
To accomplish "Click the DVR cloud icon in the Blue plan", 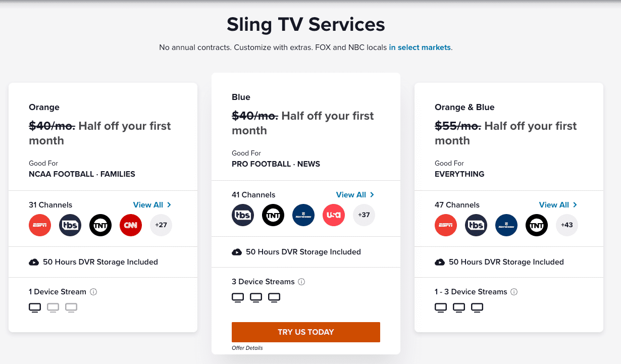I will point(236,251).
